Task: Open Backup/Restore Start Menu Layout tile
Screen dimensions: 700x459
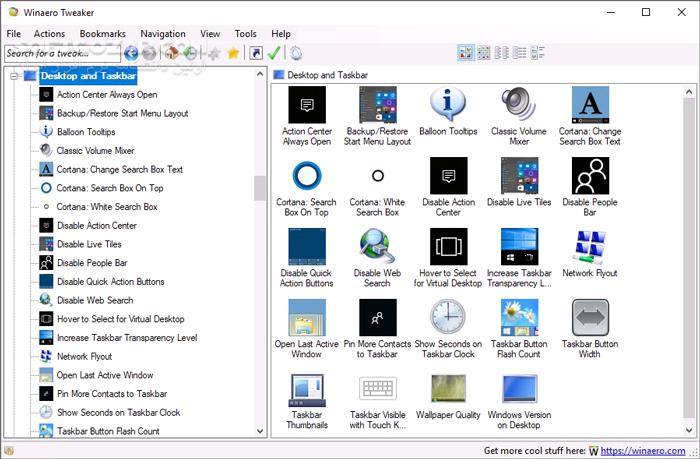Action: [377, 116]
